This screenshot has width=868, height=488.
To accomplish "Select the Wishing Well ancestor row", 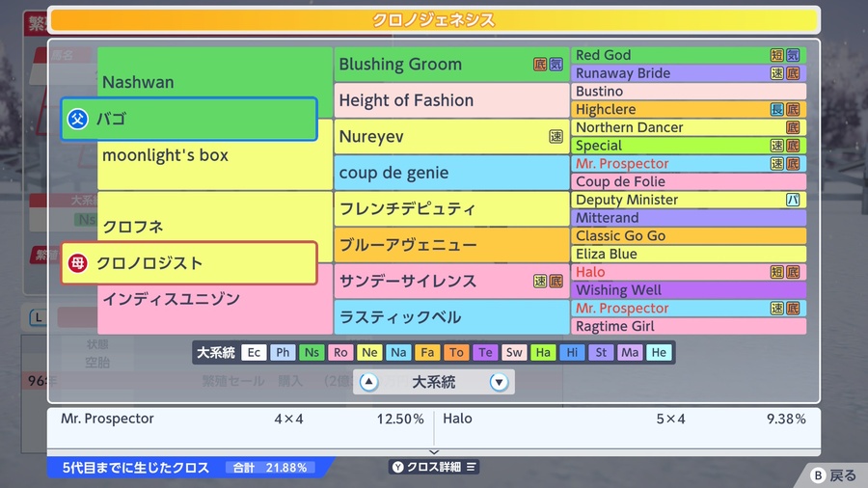I will [x=688, y=290].
